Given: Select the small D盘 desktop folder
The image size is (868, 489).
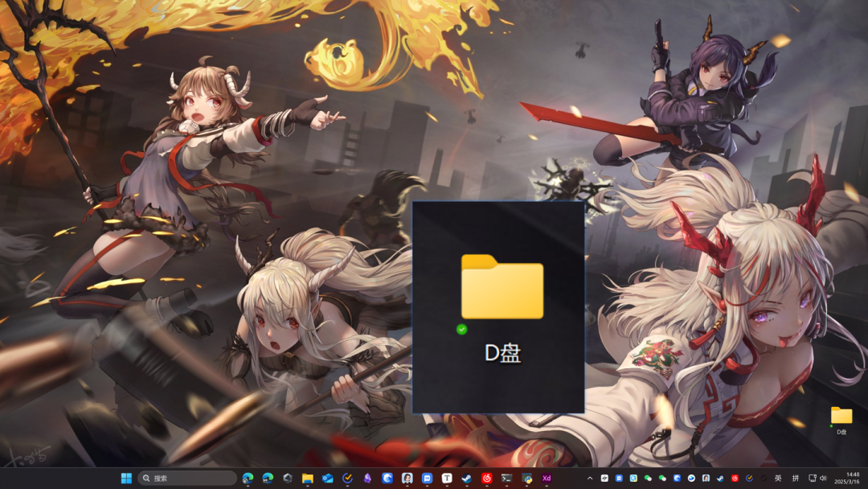Looking at the screenshot, I should (x=841, y=421).
